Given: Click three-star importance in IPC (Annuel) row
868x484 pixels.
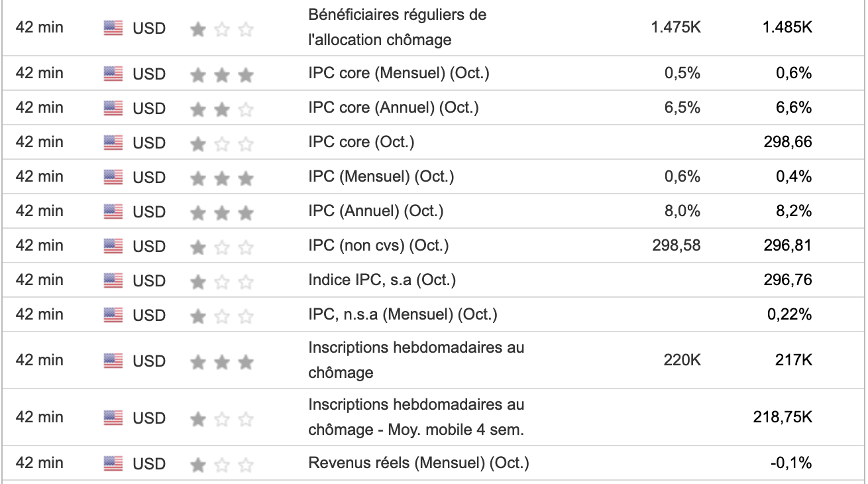Looking at the screenshot, I should pos(222,212).
